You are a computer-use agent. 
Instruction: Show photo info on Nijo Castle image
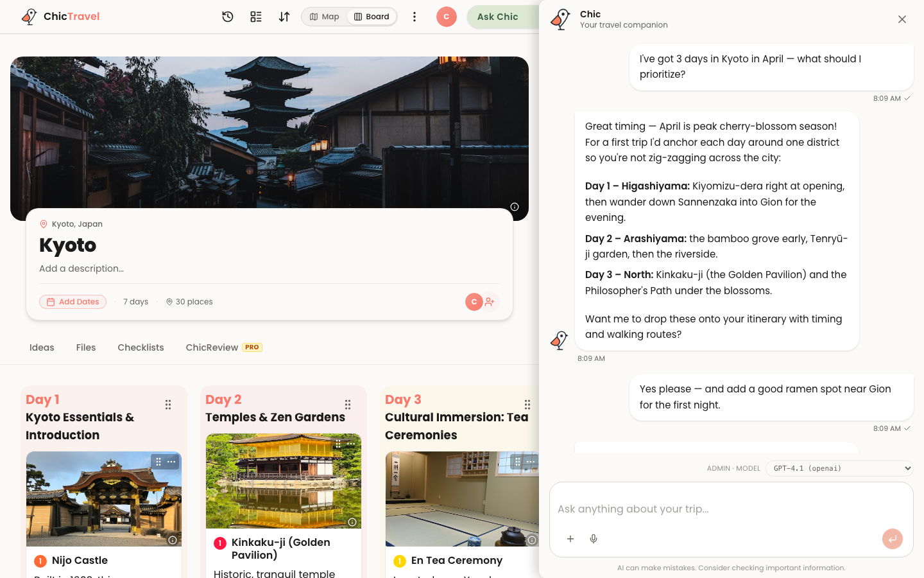(x=173, y=540)
